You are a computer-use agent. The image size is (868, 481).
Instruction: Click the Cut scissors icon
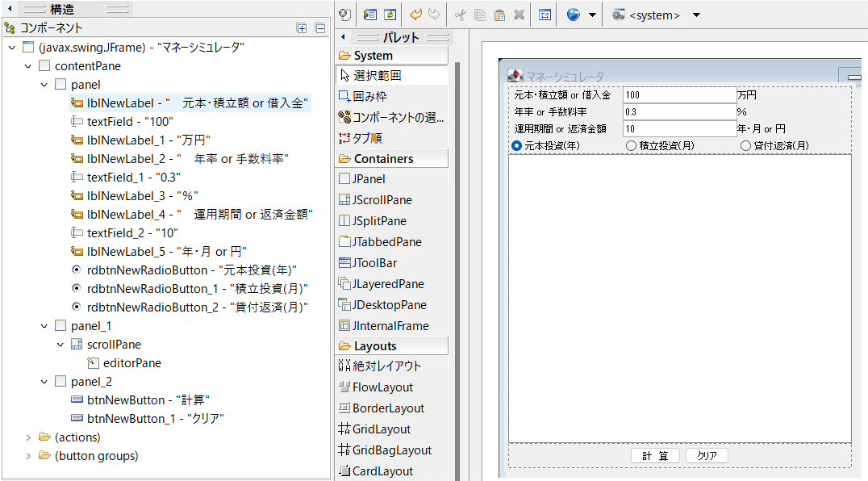coord(460,15)
